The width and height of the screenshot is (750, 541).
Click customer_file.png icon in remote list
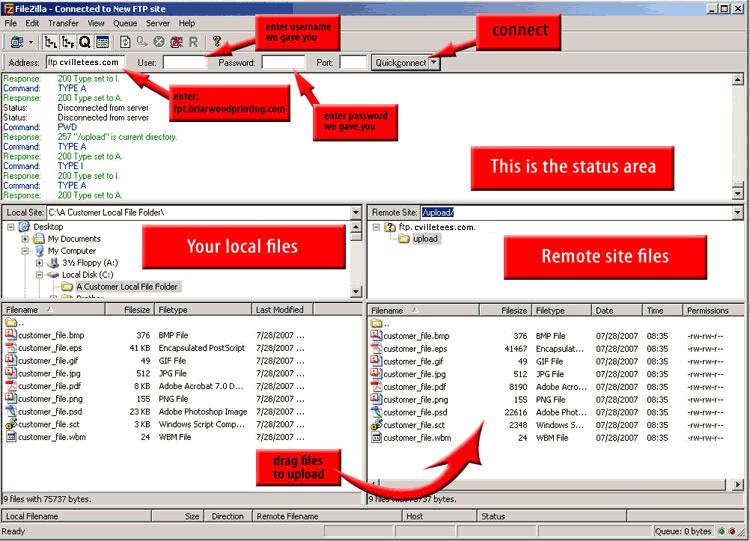tap(376, 399)
